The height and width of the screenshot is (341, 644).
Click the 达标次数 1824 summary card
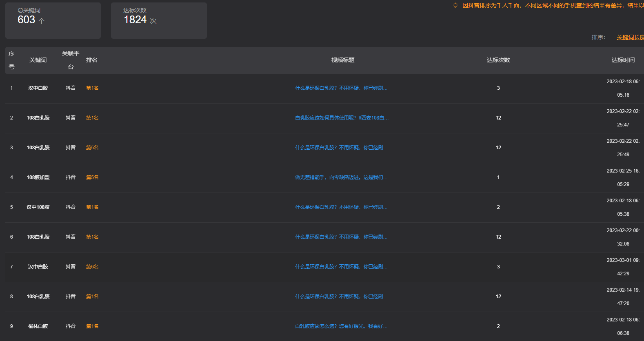[x=159, y=20]
